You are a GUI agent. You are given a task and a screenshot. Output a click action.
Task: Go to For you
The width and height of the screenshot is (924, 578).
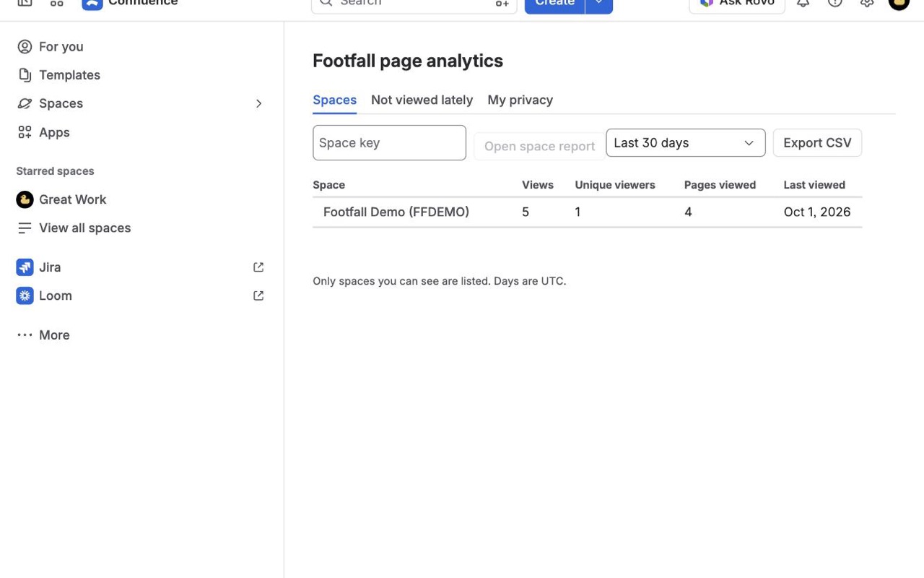coord(141,46)
